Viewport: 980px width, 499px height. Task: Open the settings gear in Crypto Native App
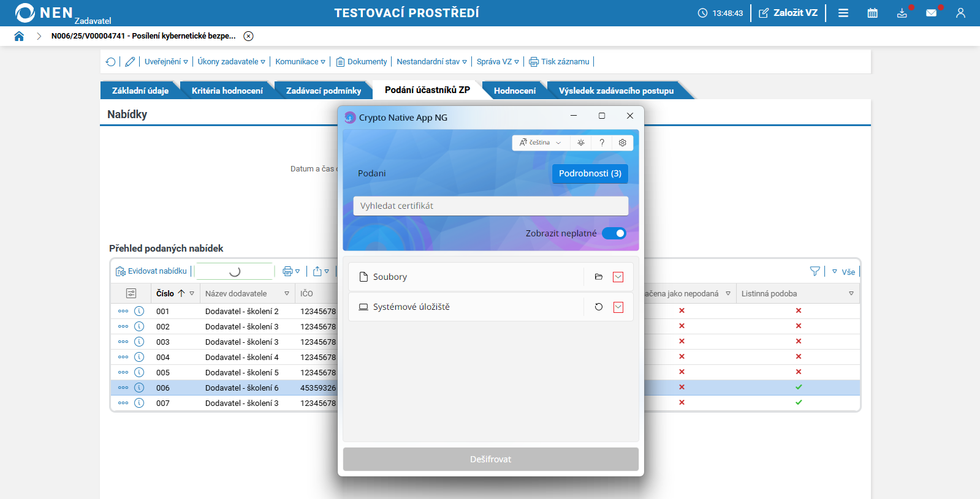tap(623, 143)
